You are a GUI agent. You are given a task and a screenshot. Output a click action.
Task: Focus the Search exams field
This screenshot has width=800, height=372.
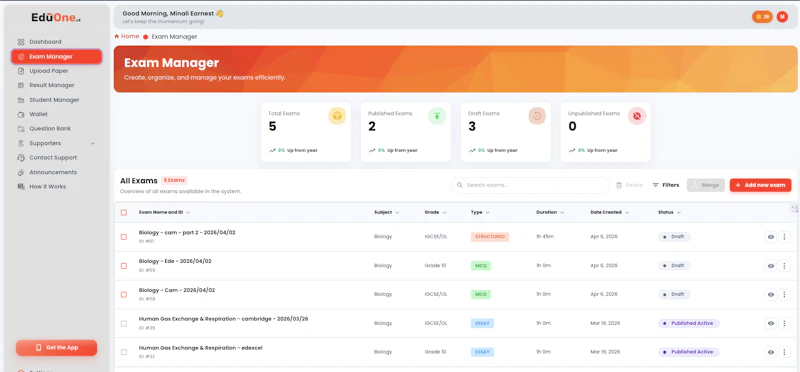[530, 185]
